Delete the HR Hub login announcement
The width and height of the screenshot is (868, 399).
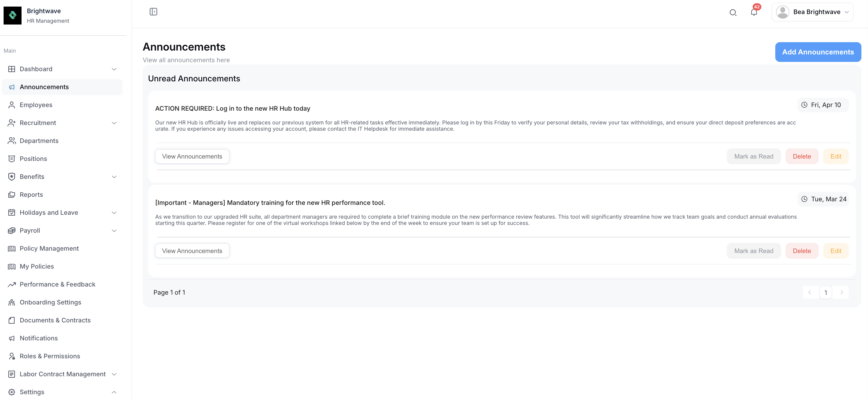[802, 156]
